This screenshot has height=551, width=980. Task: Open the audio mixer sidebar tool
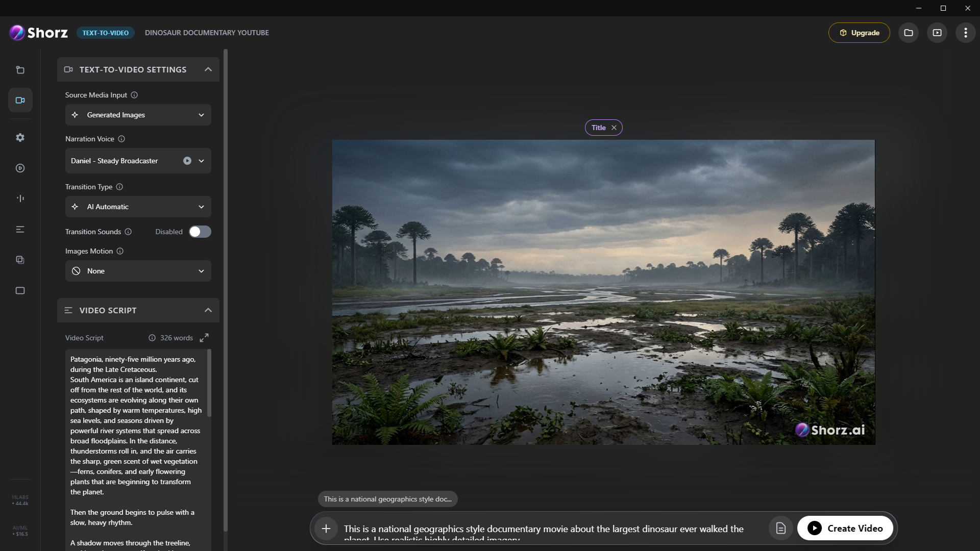tap(20, 198)
